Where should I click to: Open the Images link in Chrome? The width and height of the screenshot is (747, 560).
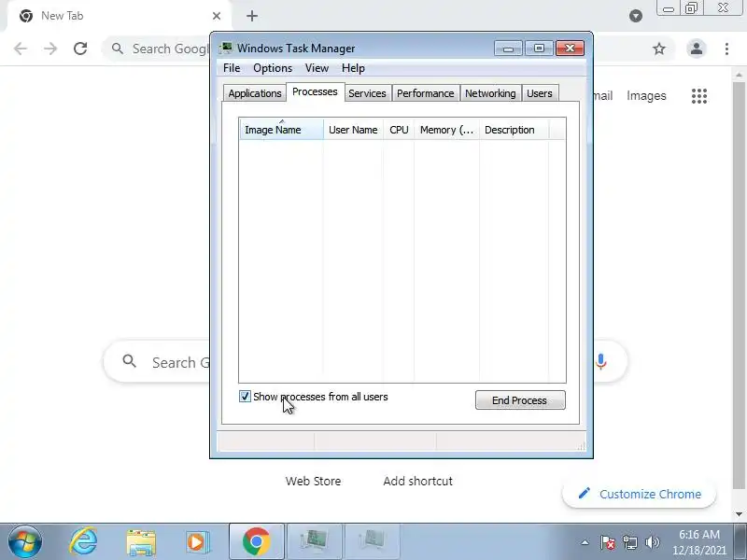[646, 96]
